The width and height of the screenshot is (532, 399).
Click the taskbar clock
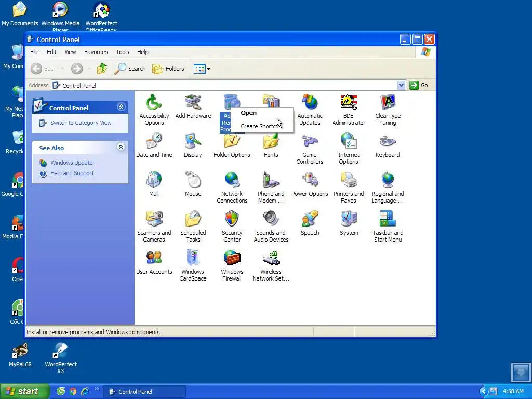coord(513,392)
